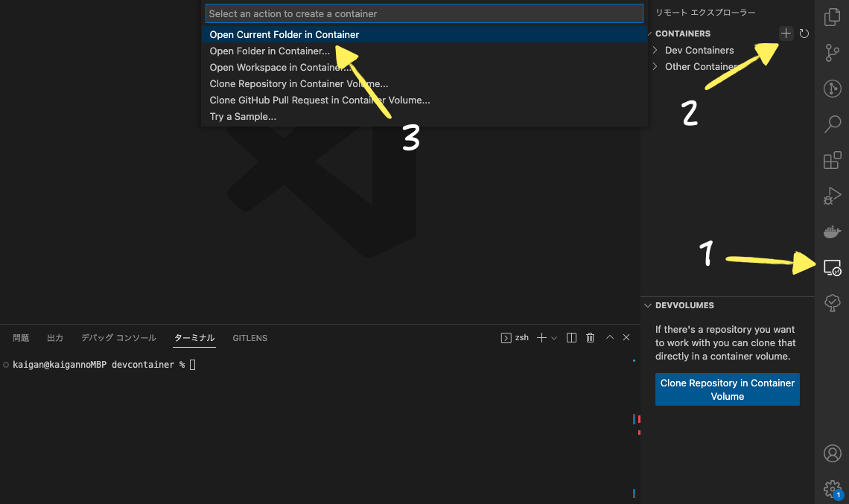Open the Testing tree icon view
Image resolution: width=849 pixels, height=504 pixels.
(832, 302)
